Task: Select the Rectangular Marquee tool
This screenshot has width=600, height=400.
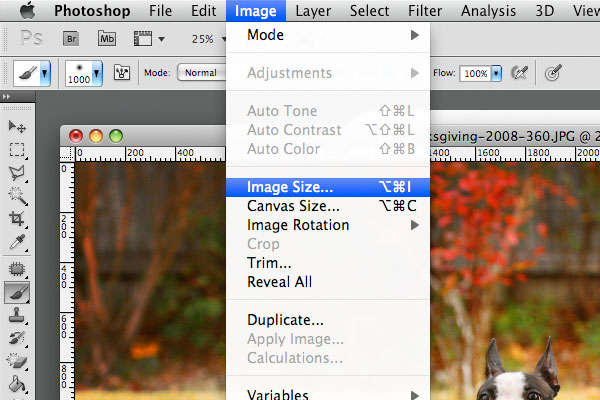Action: pyautogui.click(x=17, y=150)
